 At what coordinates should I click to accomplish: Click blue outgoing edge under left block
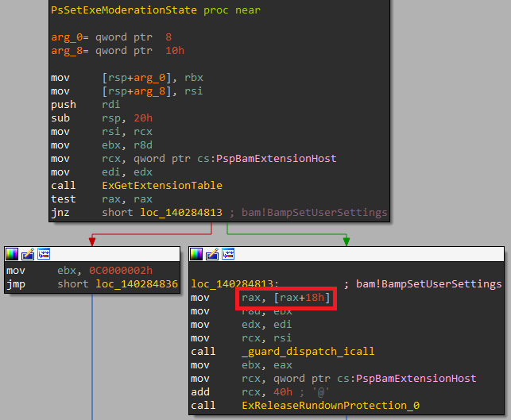coord(92,356)
